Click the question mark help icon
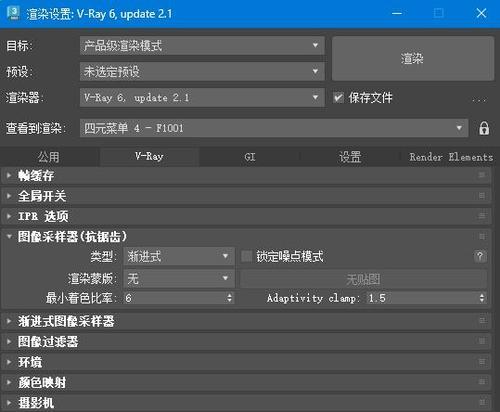 coord(480,256)
